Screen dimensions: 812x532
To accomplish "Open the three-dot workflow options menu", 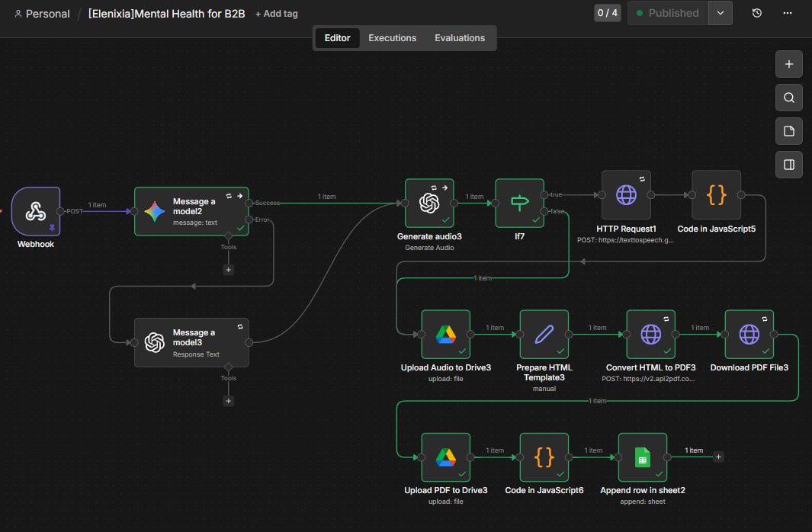I will click(787, 13).
